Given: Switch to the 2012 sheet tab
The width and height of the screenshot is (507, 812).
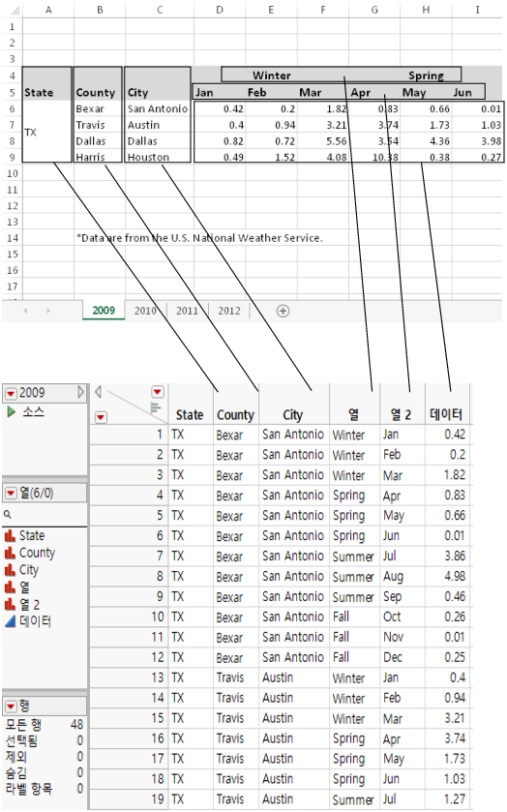Looking at the screenshot, I should coord(229,311).
